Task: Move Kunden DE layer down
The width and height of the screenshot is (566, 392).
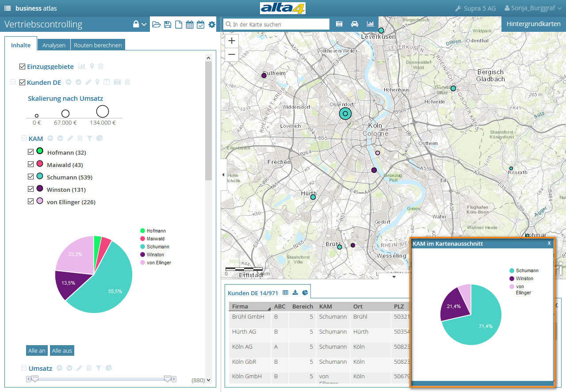Action: tap(78, 82)
